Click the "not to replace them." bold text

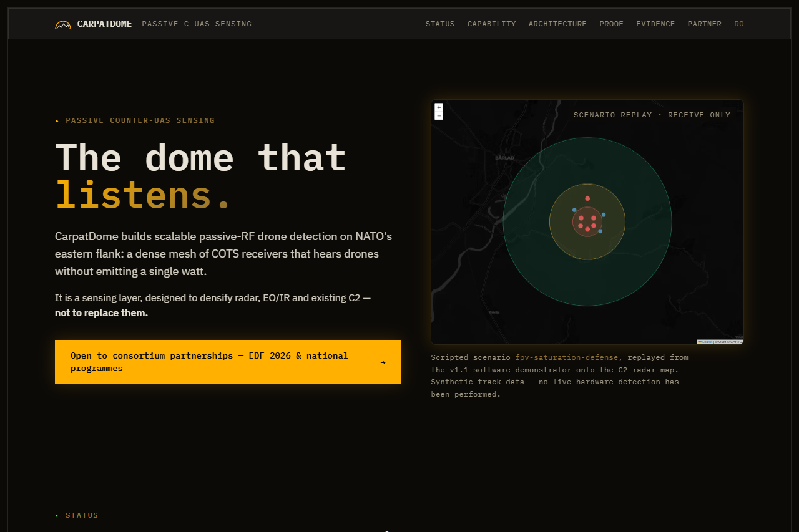[x=101, y=313]
